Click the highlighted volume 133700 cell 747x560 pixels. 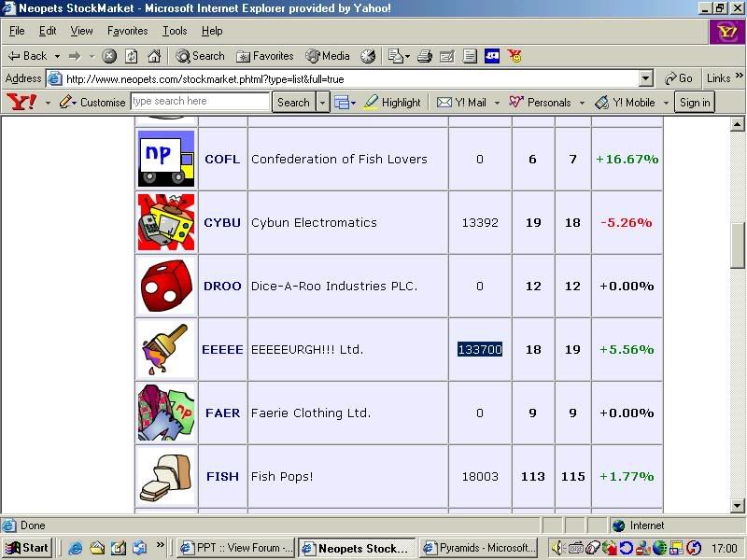[x=480, y=349]
